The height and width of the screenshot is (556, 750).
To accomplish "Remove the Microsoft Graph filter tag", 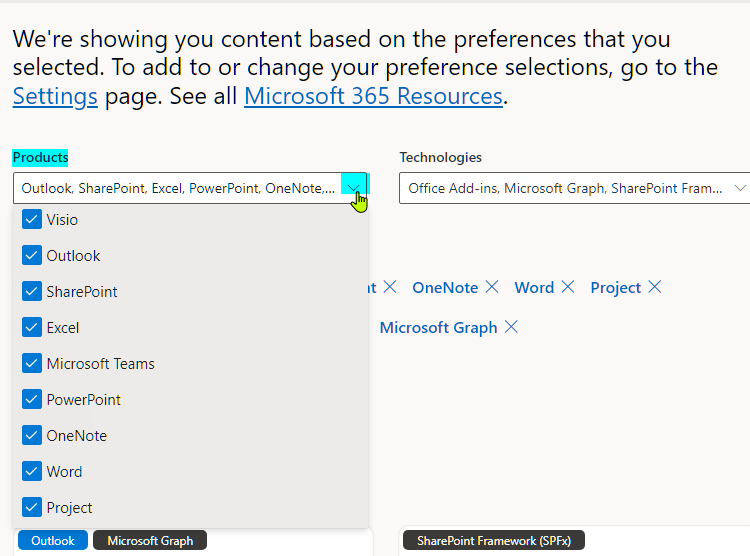I will 511,327.
